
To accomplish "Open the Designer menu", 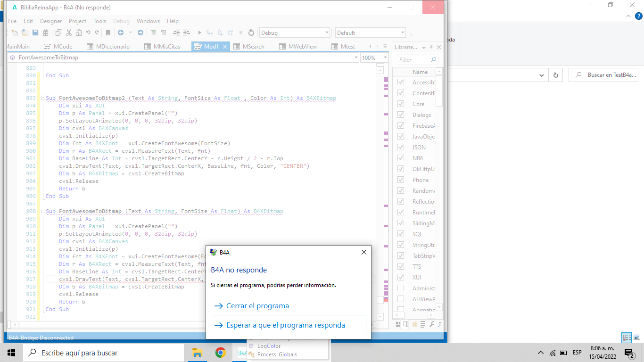I will (51, 21).
